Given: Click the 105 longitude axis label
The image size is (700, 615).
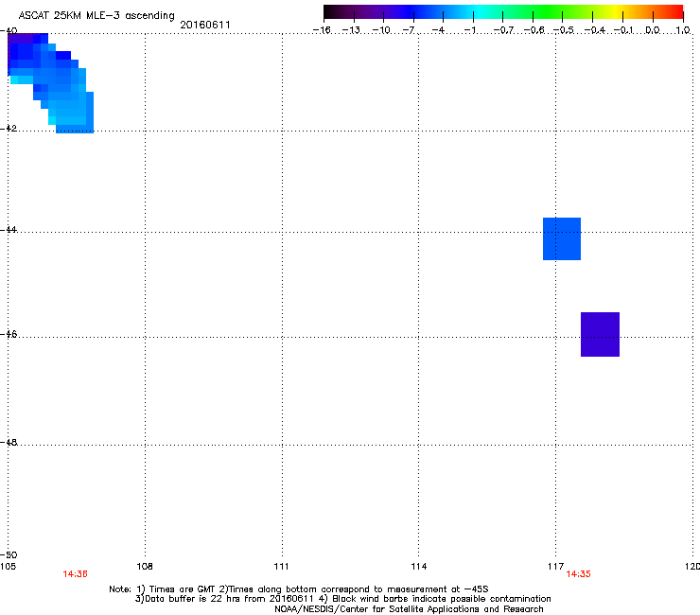Looking at the screenshot, I should (8, 567).
